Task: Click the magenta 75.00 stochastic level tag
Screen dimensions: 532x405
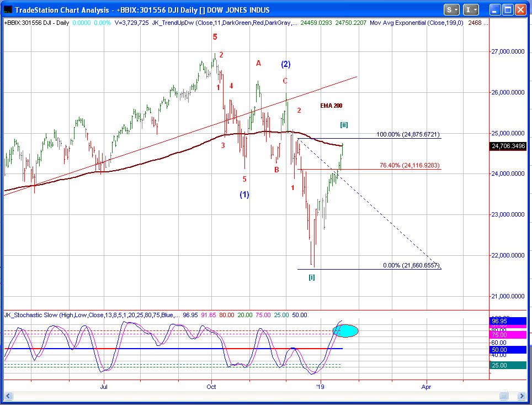Action: coord(508,335)
